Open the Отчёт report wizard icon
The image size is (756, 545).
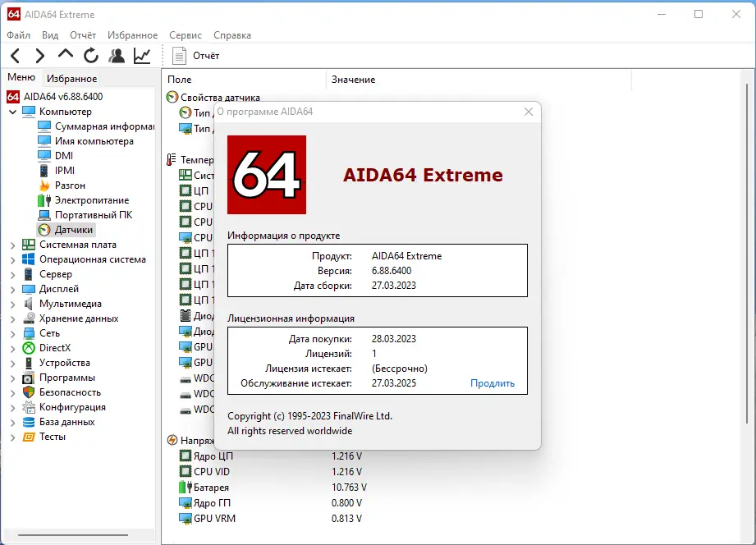tap(180, 55)
